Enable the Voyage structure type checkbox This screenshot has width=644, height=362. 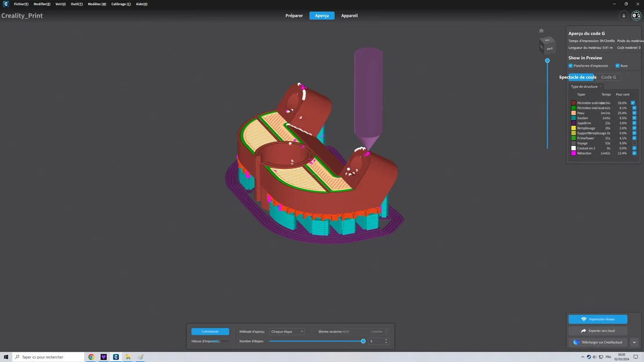tap(634, 143)
